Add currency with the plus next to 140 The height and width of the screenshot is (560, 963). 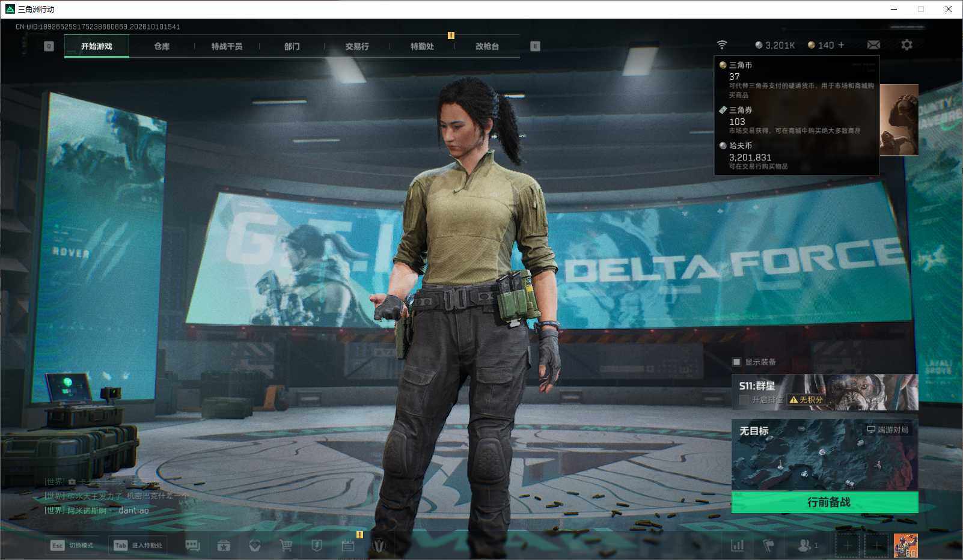tap(841, 45)
